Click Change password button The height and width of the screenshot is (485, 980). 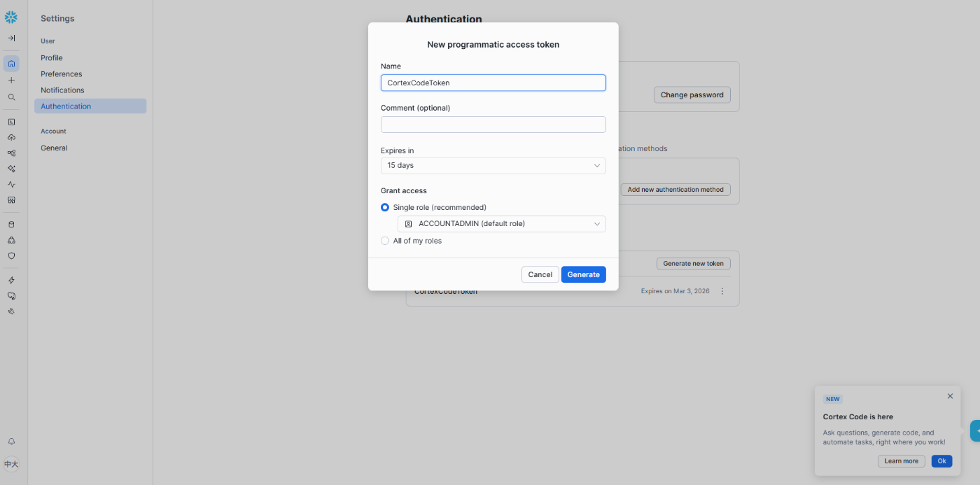point(692,95)
